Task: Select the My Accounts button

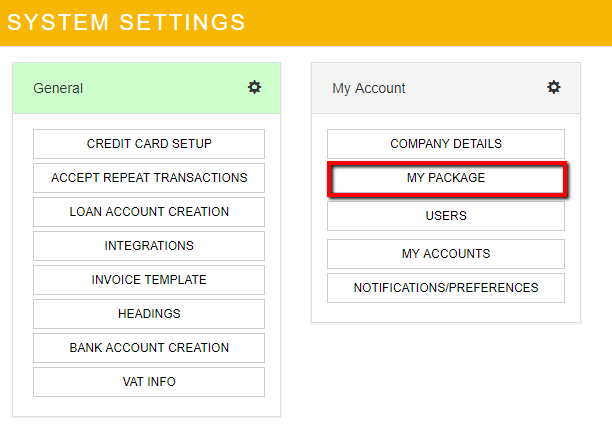Action: [x=446, y=254]
